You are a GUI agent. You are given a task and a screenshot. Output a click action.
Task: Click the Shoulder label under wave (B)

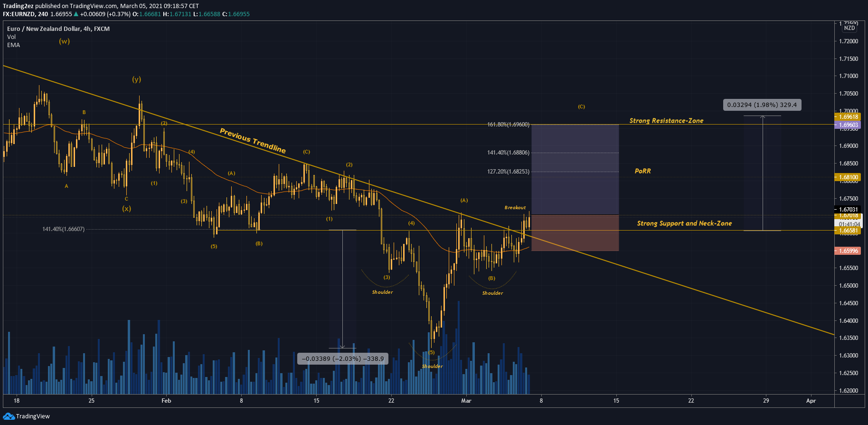click(492, 293)
